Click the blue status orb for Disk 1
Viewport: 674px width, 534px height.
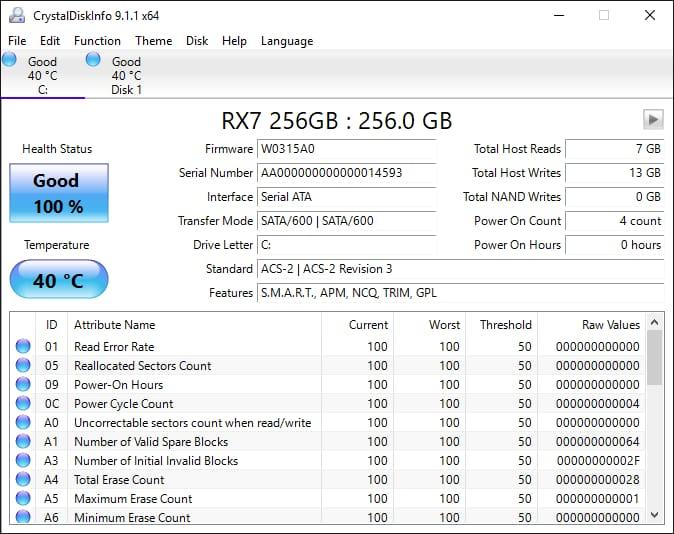point(93,60)
